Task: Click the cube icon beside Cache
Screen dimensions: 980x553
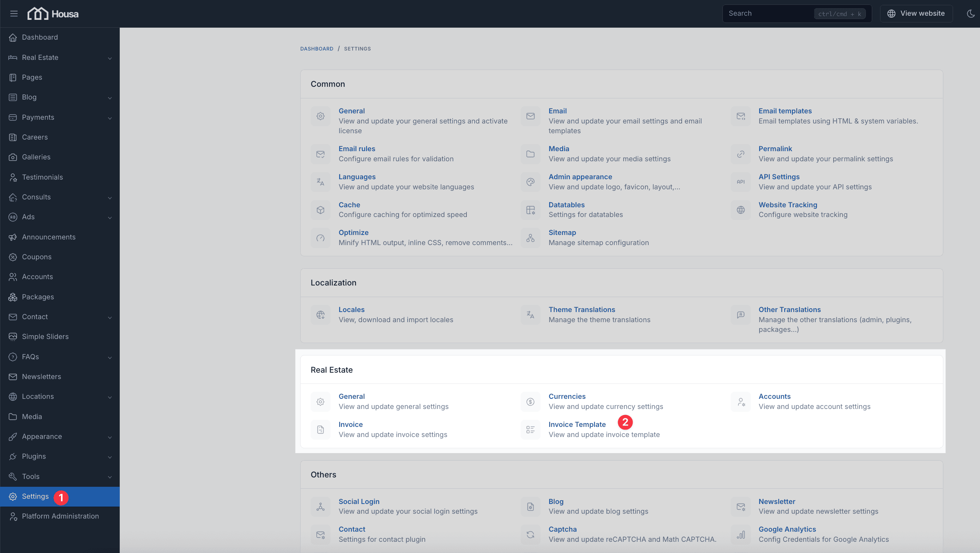Action: 320,210
